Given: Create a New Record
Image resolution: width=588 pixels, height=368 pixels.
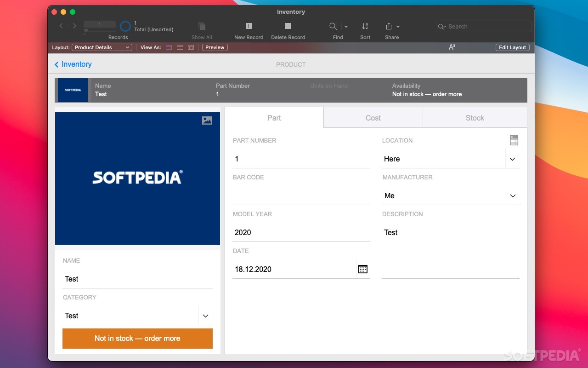Looking at the screenshot, I should [249, 26].
